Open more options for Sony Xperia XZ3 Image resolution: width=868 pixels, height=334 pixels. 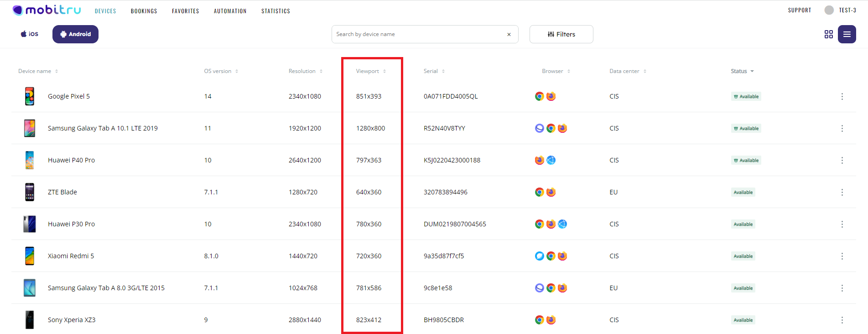tap(842, 320)
